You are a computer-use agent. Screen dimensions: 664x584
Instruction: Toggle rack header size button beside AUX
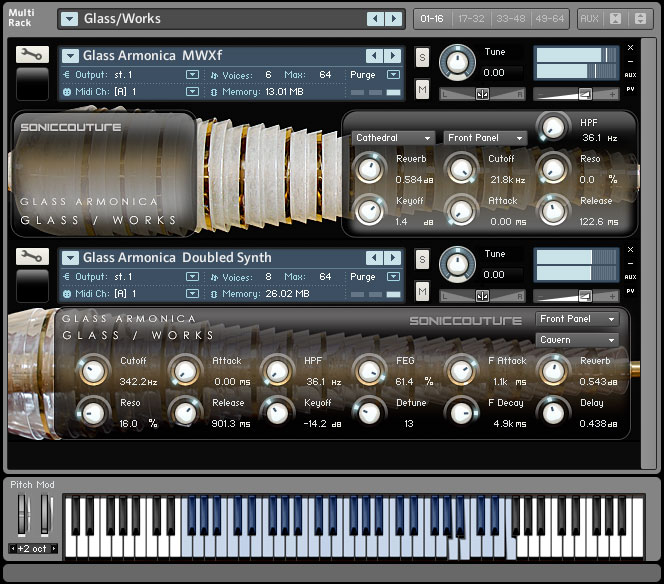pos(640,19)
